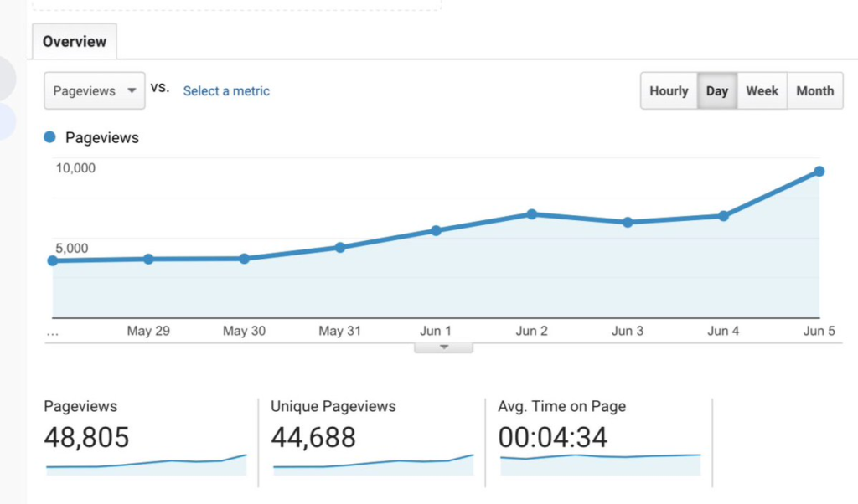858x504 pixels.
Task: Select the Day granularity button
Action: coord(717,90)
